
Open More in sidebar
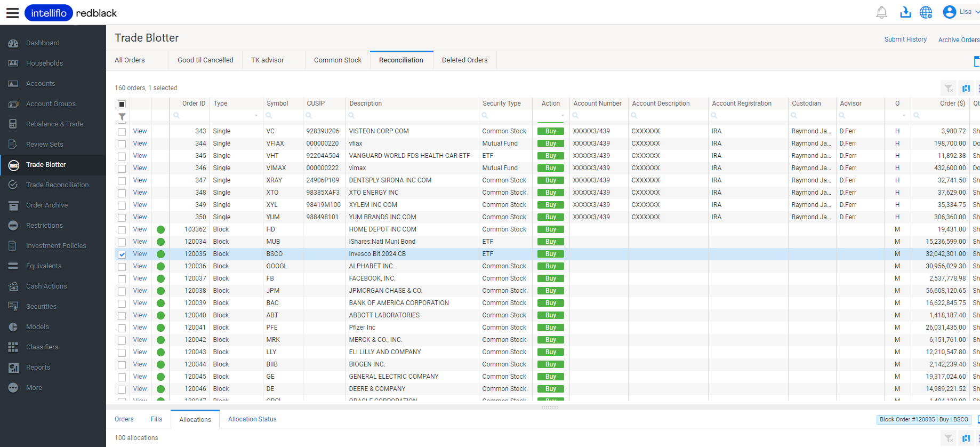click(34, 388)
